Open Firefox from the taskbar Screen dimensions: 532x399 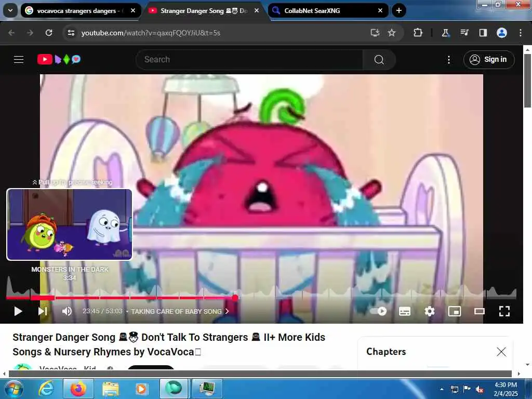pos(78,389)
